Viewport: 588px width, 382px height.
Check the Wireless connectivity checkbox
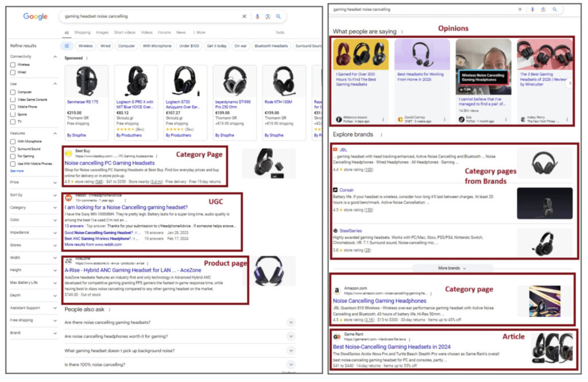click(x=13, y=65)
